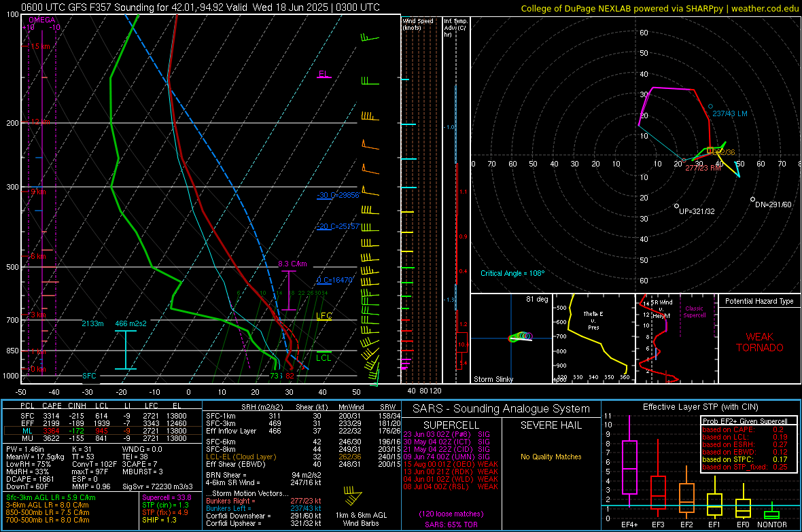Click the 'Sfc-3km AGL LR = 5.9 C/km' line
The width and height of the screenshot is (802, 532).
click(51, 498)
